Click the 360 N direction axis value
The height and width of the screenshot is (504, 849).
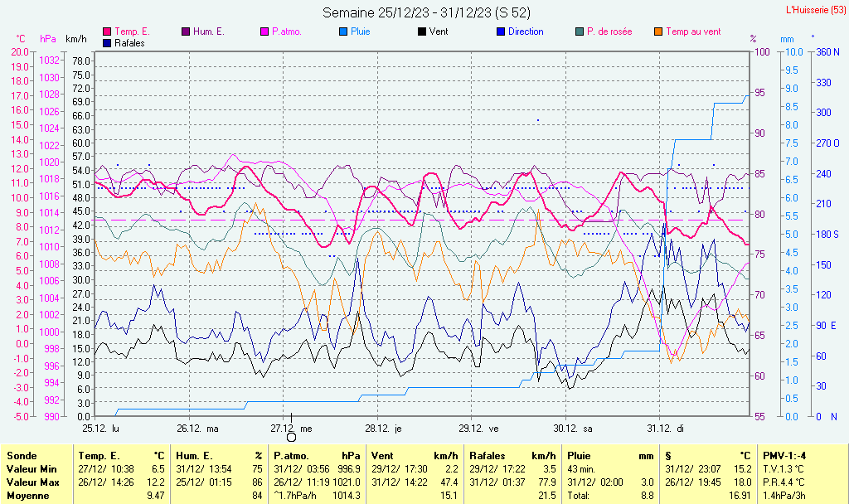828,52
